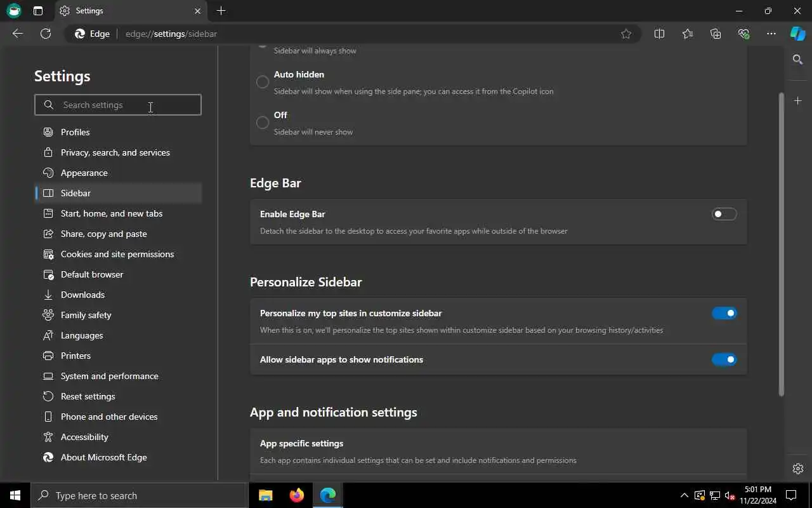812x508 pixels.
Task: Open the volume tray icon
Action: tap(730, 495)
